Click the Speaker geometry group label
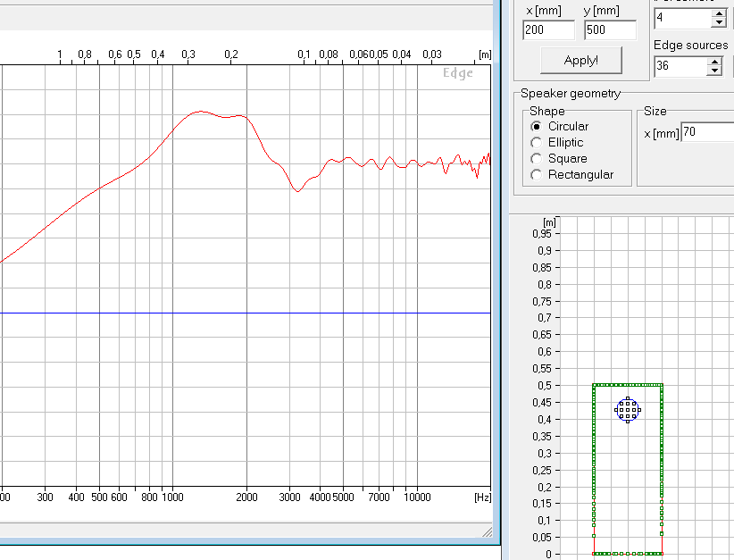This screenshot has width=734, height=560. [571, 94]
